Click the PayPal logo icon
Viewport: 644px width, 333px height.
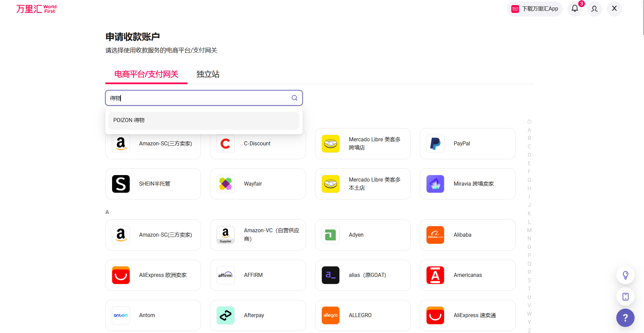pyautogui.click(x=435, y=144)
